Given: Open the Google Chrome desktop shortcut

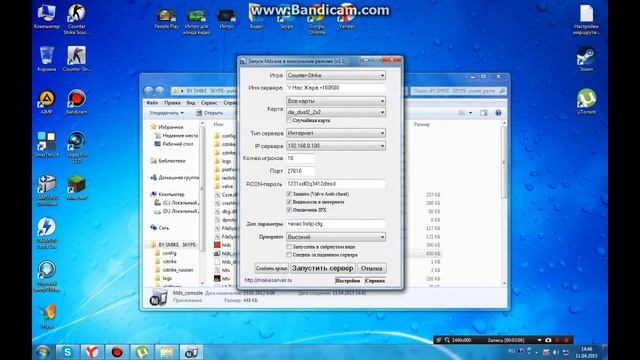Looking at the screenshot, I should (x=316, y=20).
